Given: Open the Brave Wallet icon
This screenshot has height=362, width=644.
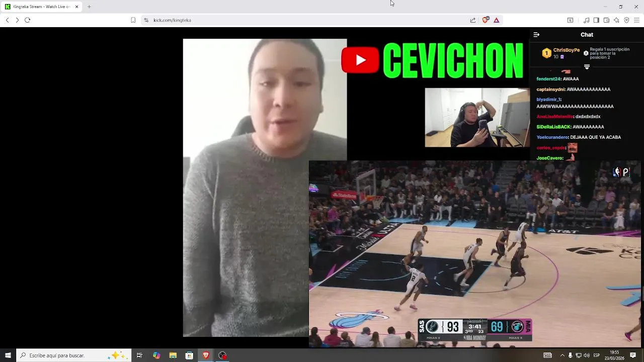Looking at the screenshot, I should pos(606,20).
